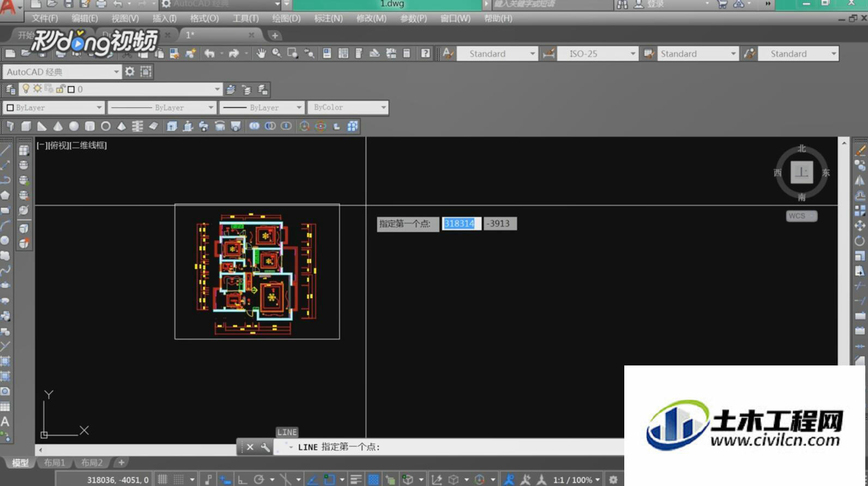868x486 pixels.
Task: Open the ISO-25 dimension style dropdown
Action: click(598, 53)
